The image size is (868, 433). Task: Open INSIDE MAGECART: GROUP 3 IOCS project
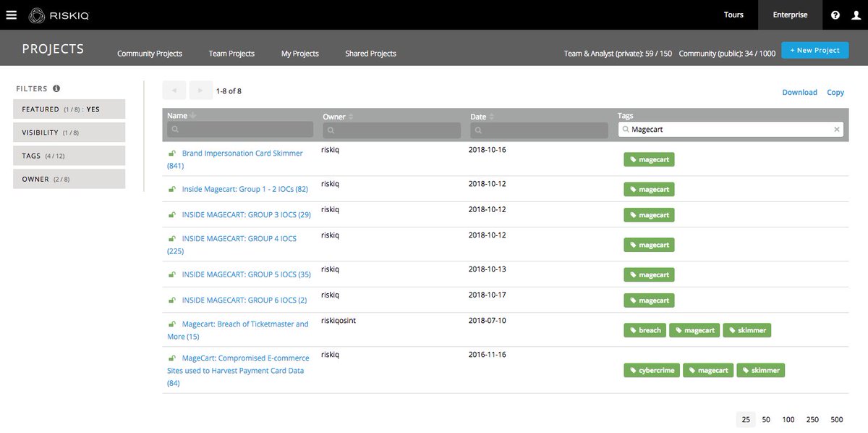coord(247,215)
